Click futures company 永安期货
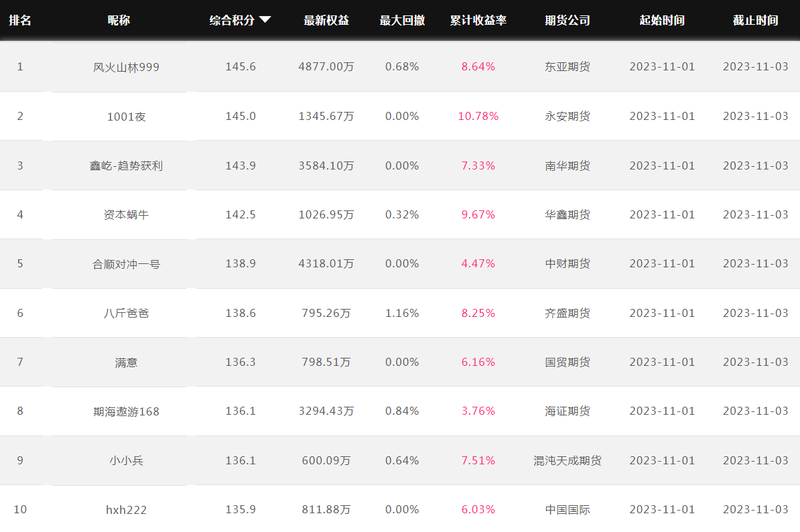 pos(568,117)
